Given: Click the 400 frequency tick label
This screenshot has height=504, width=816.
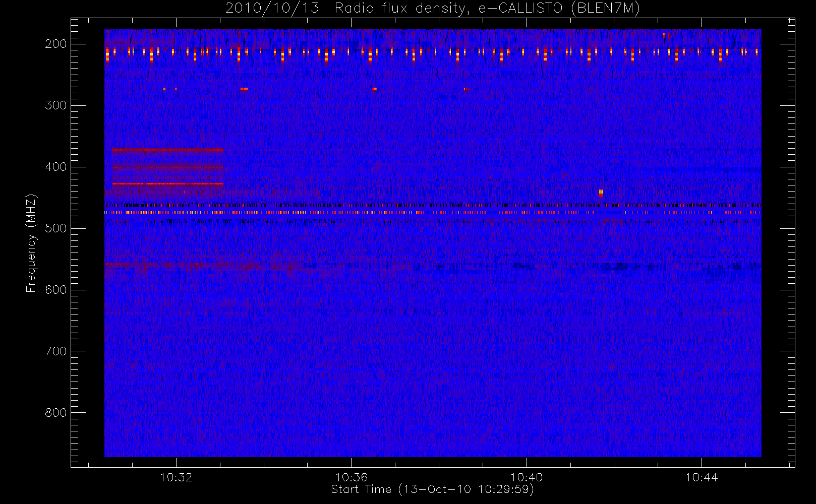Looking at the screenshot, I should pos(56,167).
